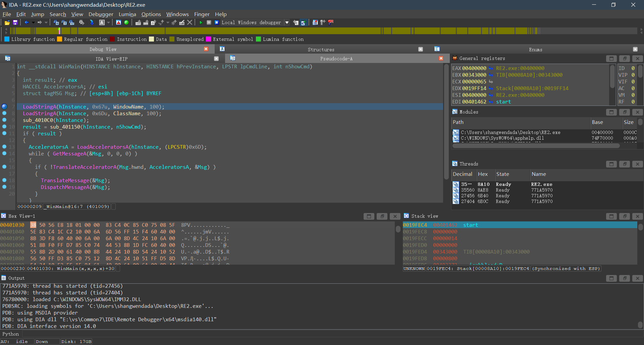This screenshot has height=345, width=644.
Task: Toggle breakpoint dot on line 8
Action: point(4,113)
